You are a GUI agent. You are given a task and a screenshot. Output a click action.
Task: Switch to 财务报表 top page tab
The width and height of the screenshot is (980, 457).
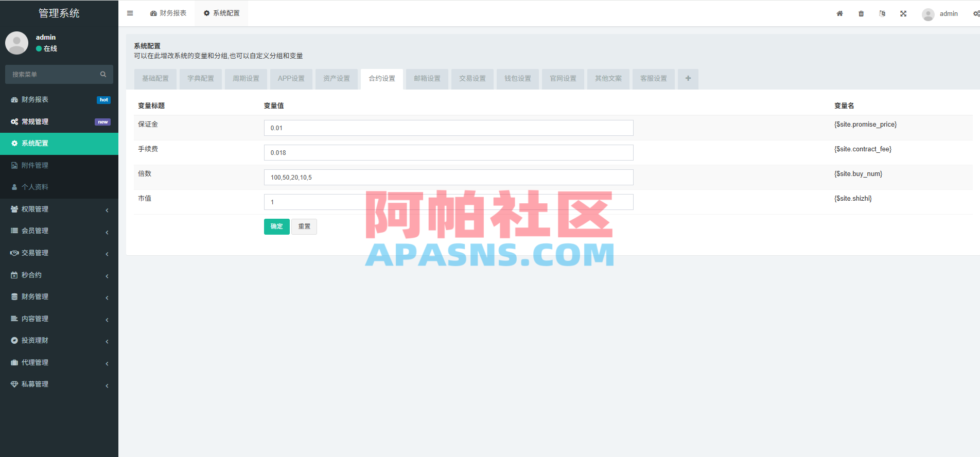[x=168, y=13]
